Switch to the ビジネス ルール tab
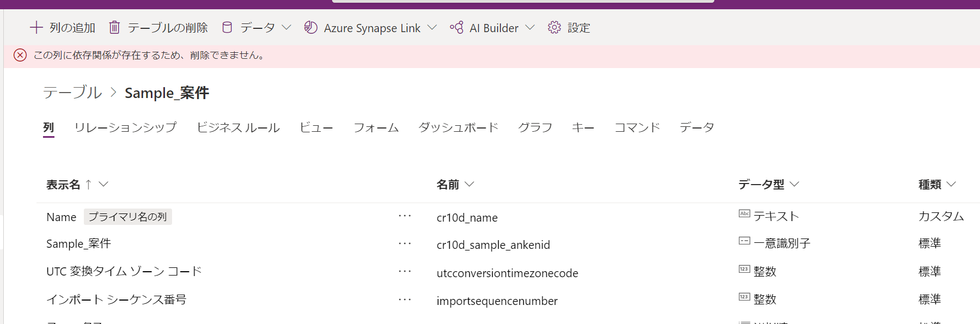The image size is (980, 324). click(x=238, y=127)
